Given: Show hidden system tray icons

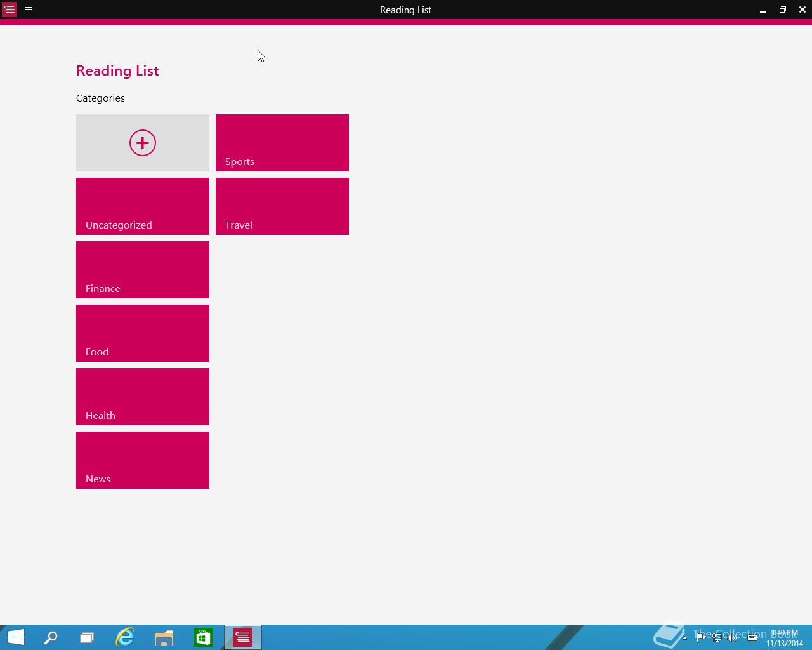Looking at the screenshot, I should [684, 638].
